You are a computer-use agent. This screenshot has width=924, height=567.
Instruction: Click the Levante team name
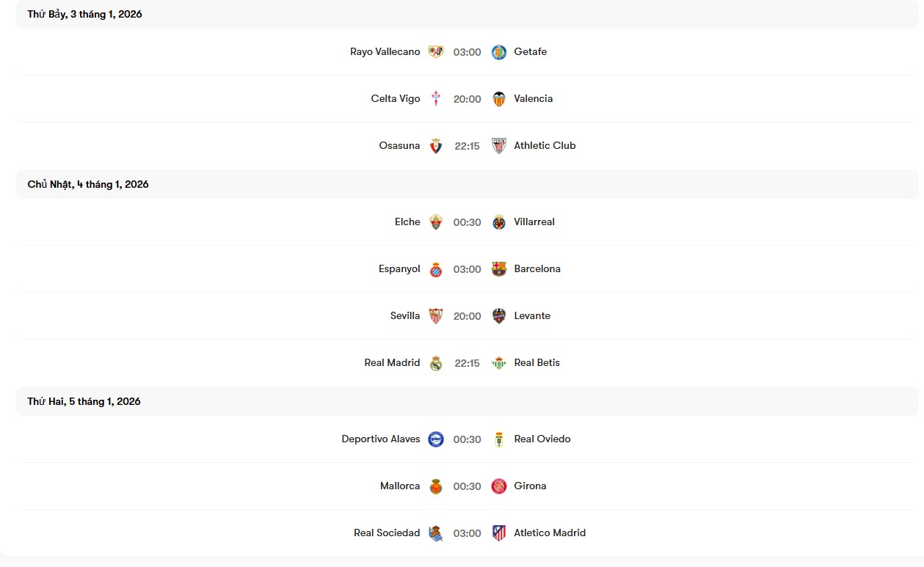pos(532,316)
